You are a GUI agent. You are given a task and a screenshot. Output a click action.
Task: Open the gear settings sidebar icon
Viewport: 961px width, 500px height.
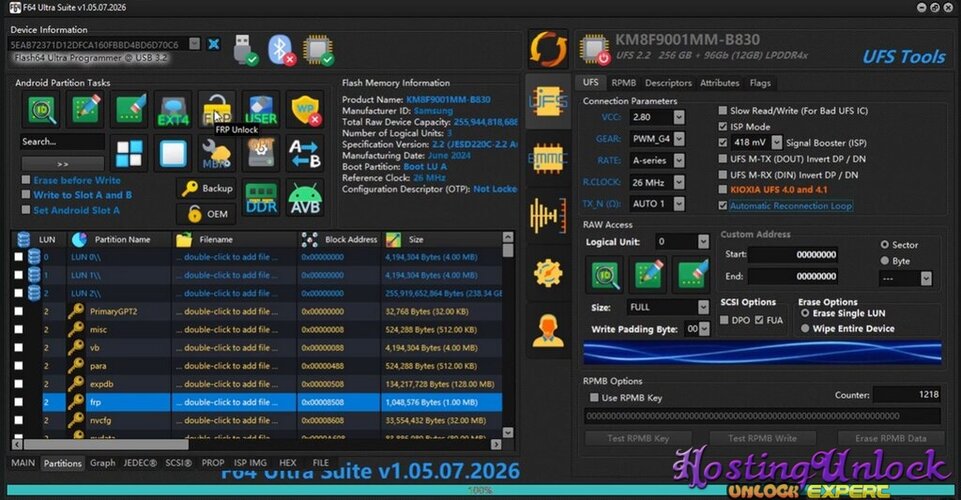(x=548, y=273)
